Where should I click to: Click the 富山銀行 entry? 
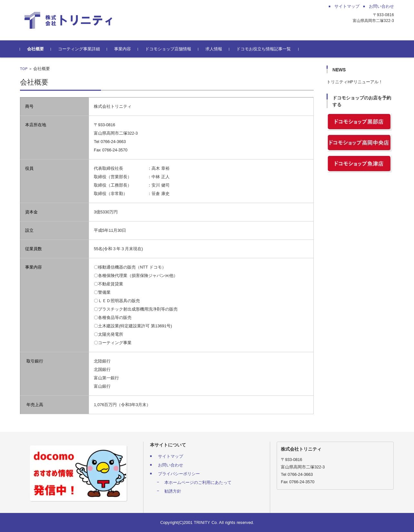point(102,386)
